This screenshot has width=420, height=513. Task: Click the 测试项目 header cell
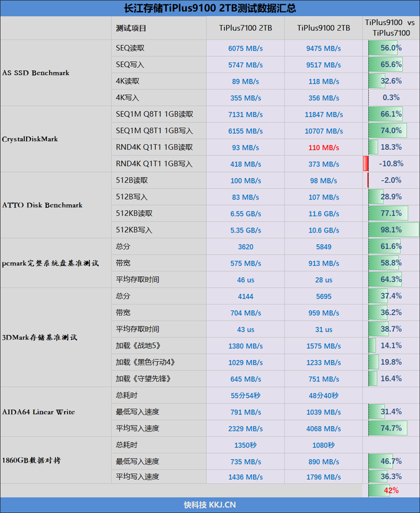point(131,28)
